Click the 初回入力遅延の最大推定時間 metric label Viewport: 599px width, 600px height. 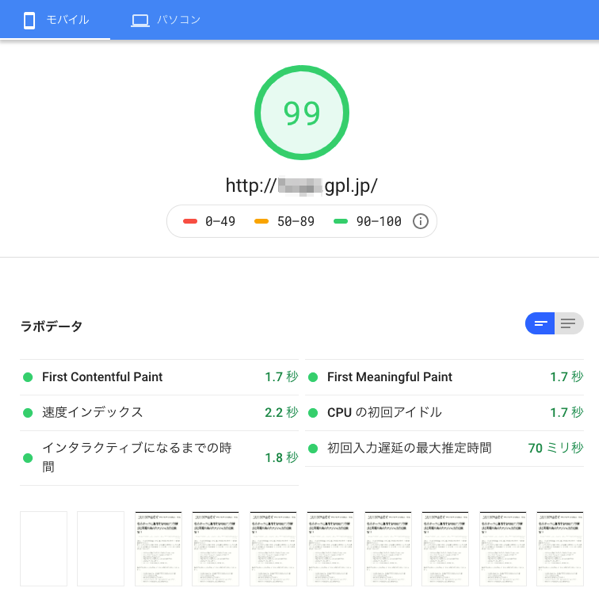[409, 448]
